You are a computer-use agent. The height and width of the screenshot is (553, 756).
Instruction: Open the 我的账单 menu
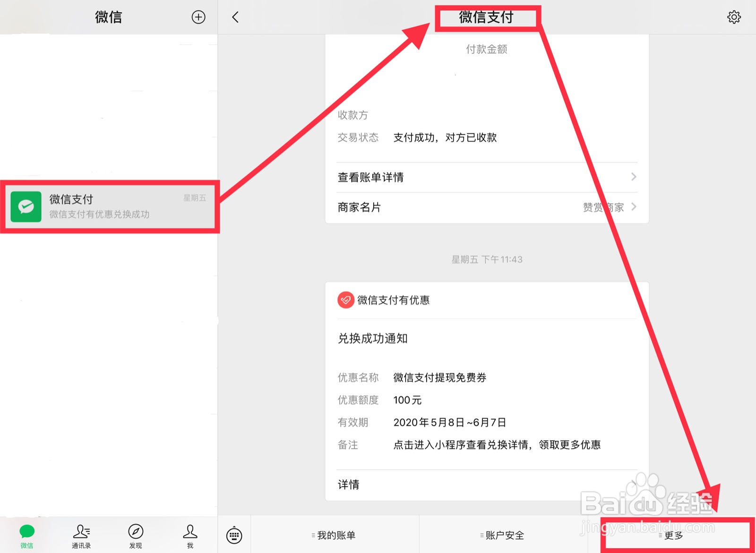tap(335, 535)
